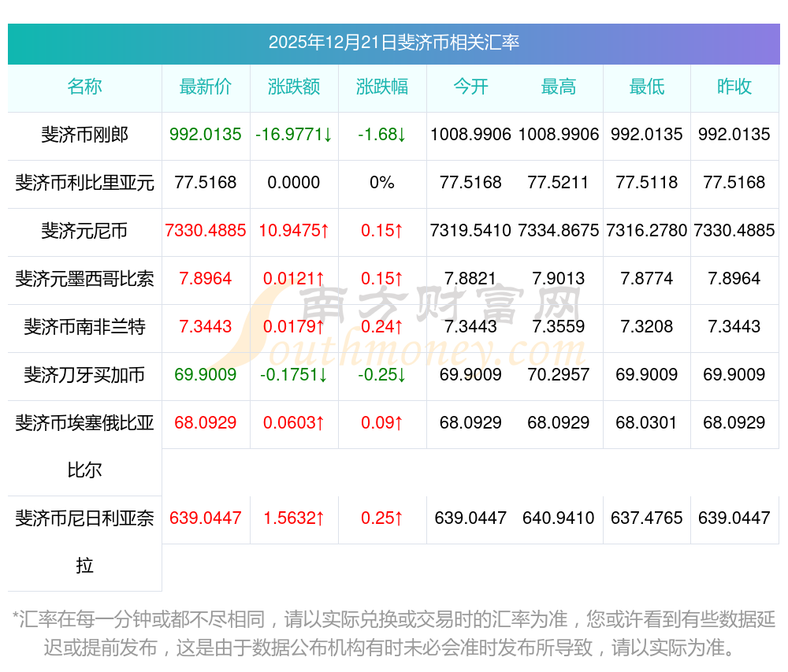Image resolution: width=788 pixels, height=672 pixels.
Task: Select the 昨收 column header
Action: pyautogui.click(x=734, y=87)
